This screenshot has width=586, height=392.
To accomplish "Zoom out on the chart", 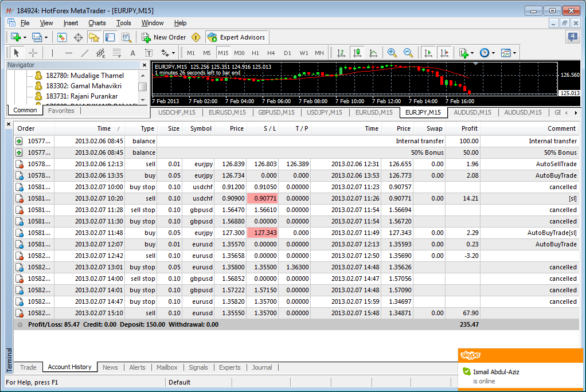I will point(408,53).
